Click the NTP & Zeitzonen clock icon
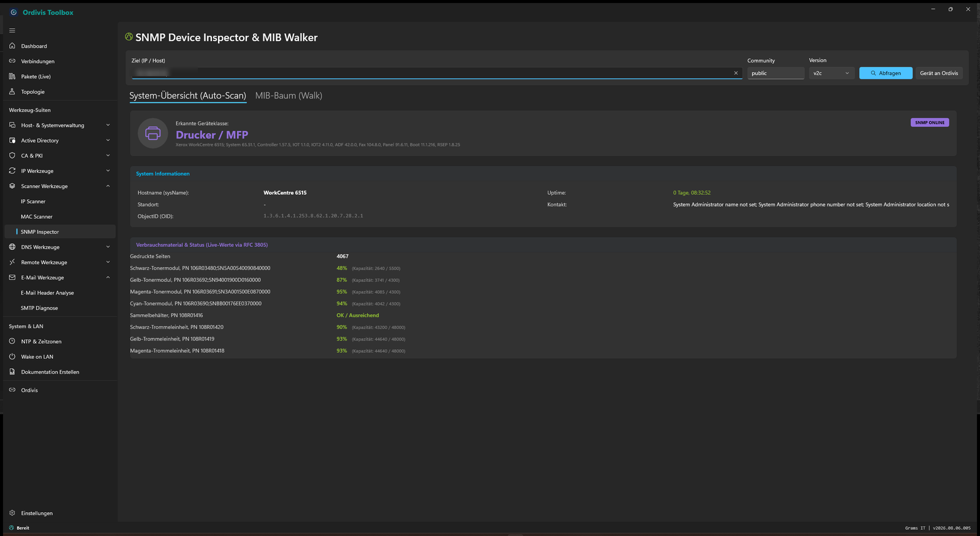This screenshot has height=536, width=980. click(x=12, y=341)
